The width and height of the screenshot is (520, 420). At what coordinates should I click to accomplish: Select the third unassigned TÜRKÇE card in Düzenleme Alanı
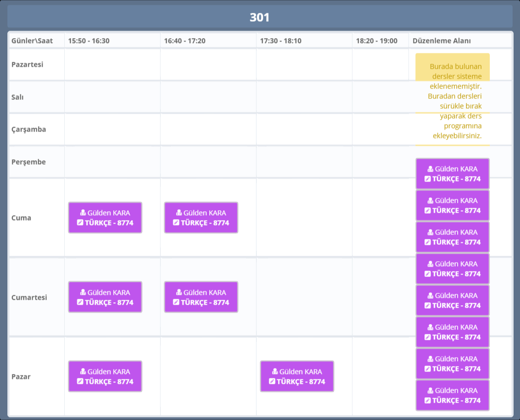(x=452, y=237)
